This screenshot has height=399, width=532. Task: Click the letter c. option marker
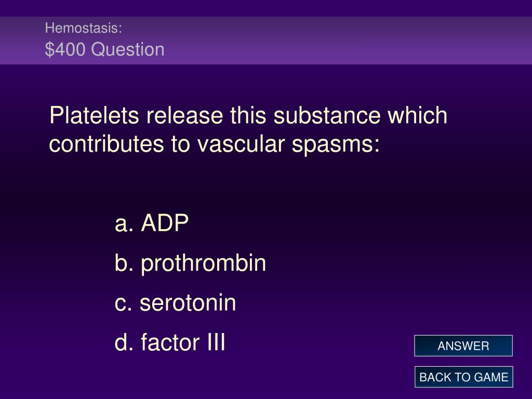pos(124,303)
